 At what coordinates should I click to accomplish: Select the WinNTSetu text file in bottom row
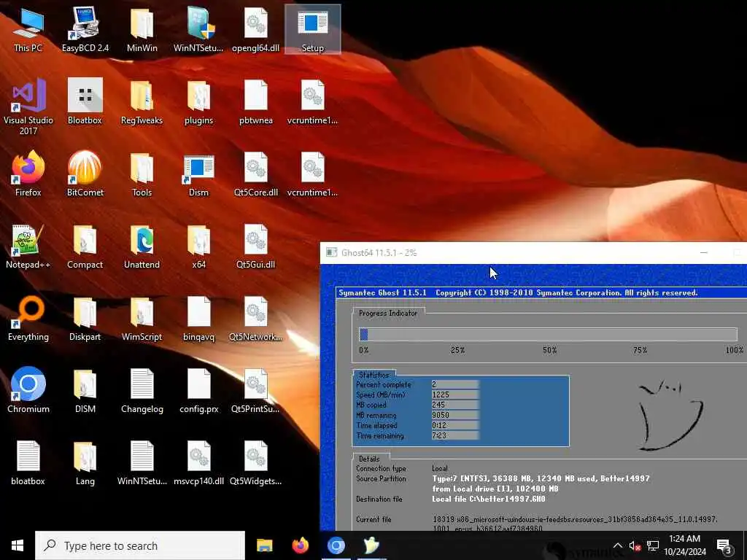point(142,463)
